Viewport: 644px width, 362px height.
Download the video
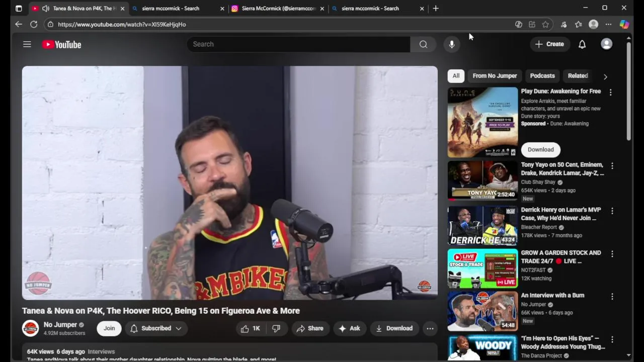pyautogui.click(x=394, y=328)
